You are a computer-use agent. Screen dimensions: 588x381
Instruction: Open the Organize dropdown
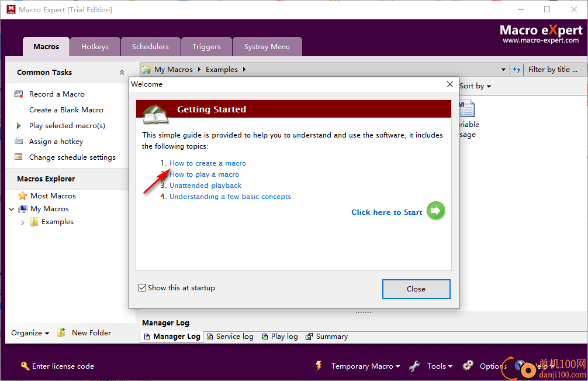30,333
